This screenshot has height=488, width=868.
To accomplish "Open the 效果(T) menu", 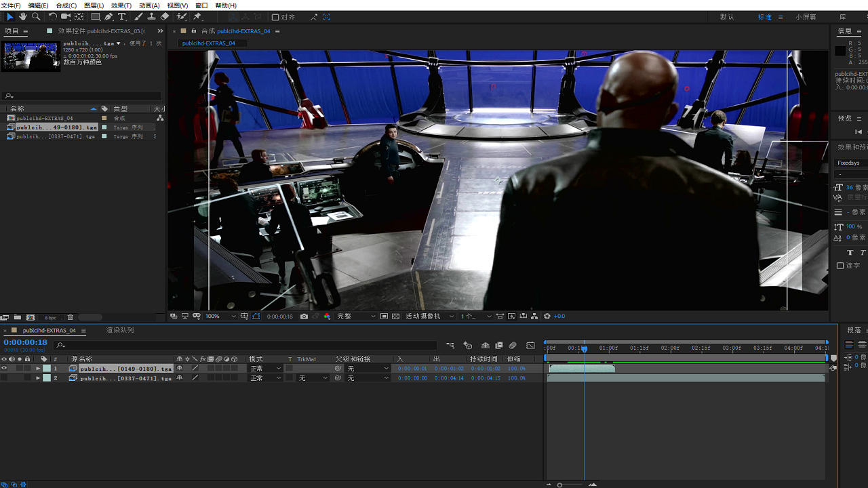I will click(x=121, y=5).
